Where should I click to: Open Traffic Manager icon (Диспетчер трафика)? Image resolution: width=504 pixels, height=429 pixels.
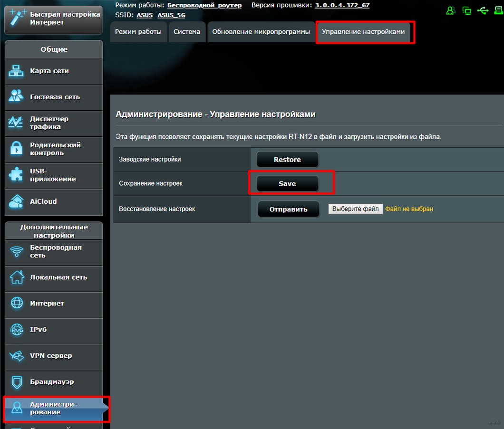point(15,122)
